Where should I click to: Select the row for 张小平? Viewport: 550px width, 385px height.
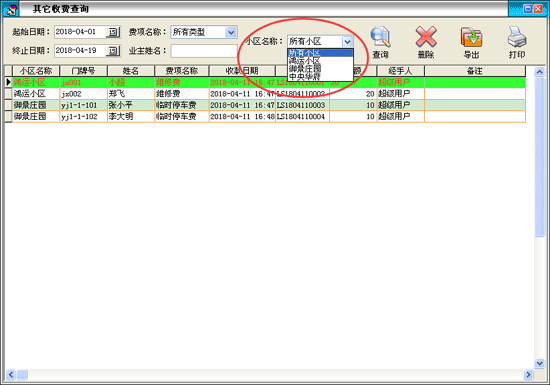point(265,105)
